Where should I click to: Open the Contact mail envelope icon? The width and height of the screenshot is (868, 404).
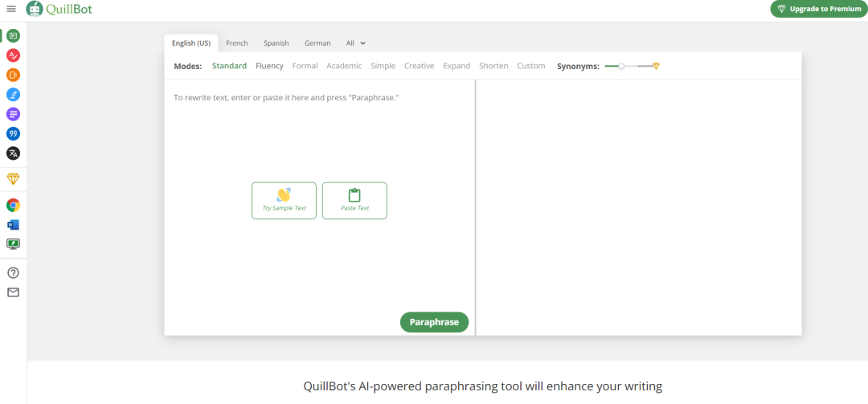14,292
